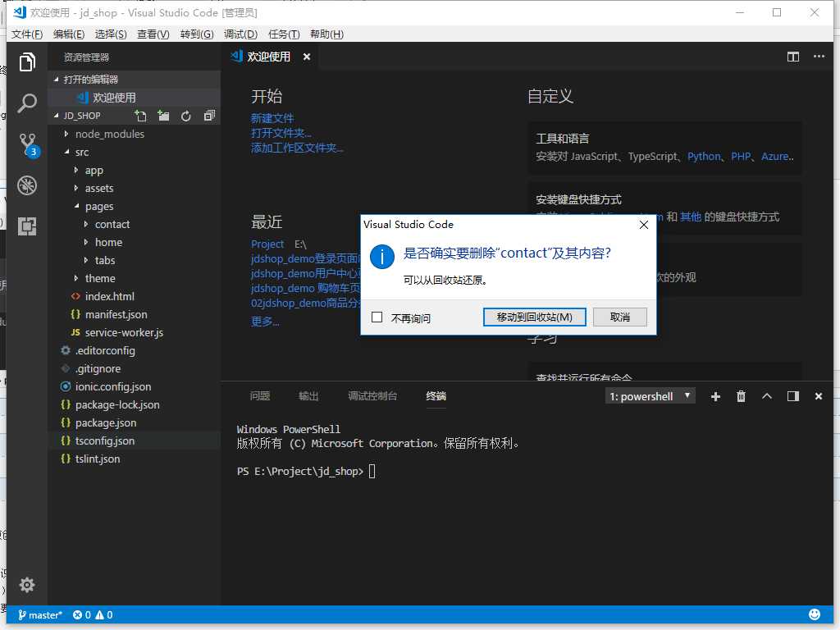
Task: Open editor More Actions ellipsis menu
Action: coord(819,57)
